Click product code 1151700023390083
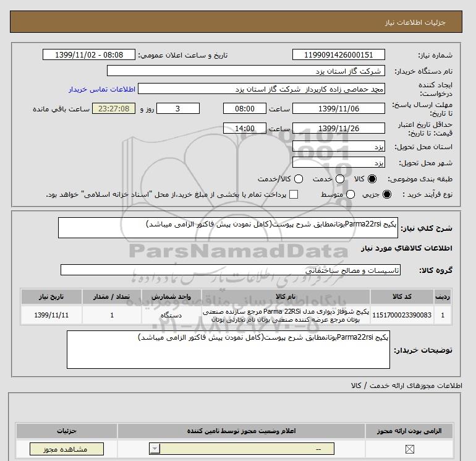Viewport: 476px width, 461px height. 402,315
